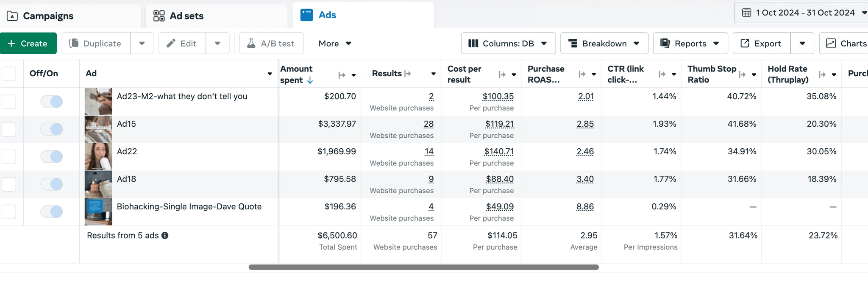Open the Export options dropdown arrow
The width and height of the screenshot is (868, 292).
tap(802, 43)
